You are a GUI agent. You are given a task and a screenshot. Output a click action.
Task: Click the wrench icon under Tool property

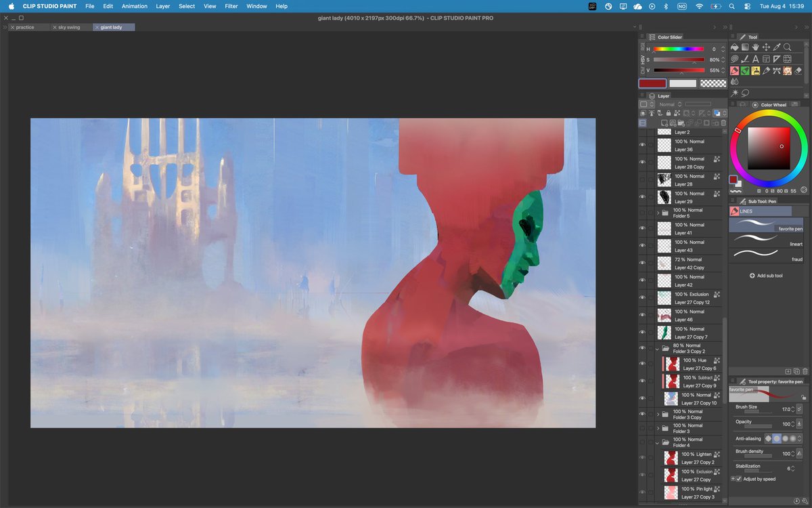pyautogui.click(x=805, y=501)
